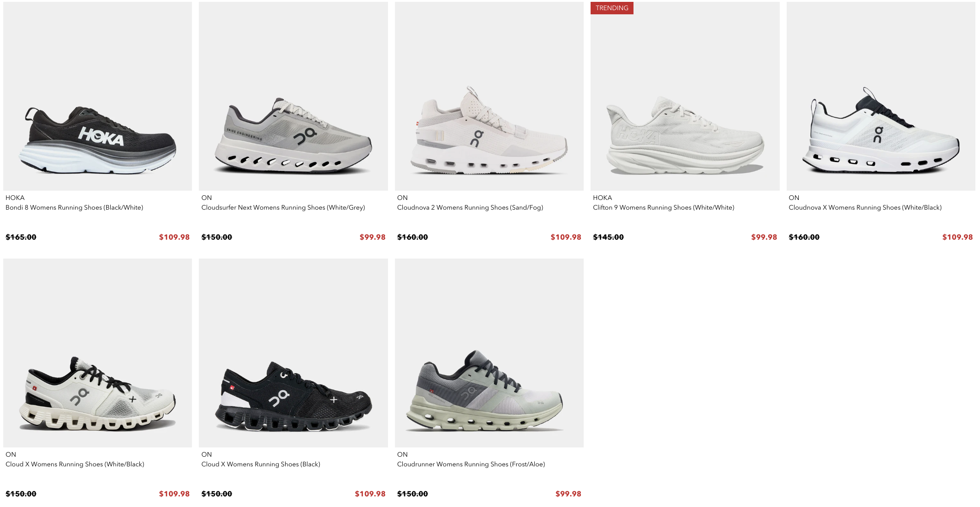Click the HOKA brand label above Bondi 8
Image resolution: width=980 pixels, height=507 pixels.
(15, 198)
